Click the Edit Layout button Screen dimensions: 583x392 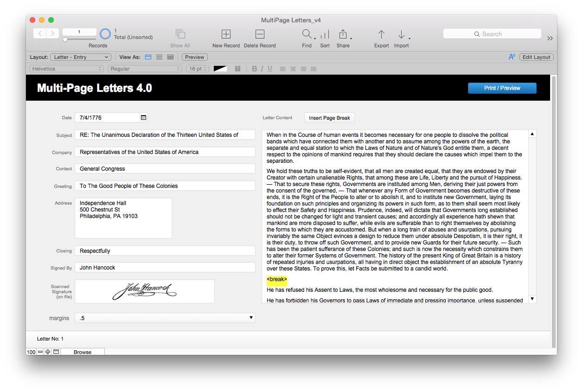536,57
